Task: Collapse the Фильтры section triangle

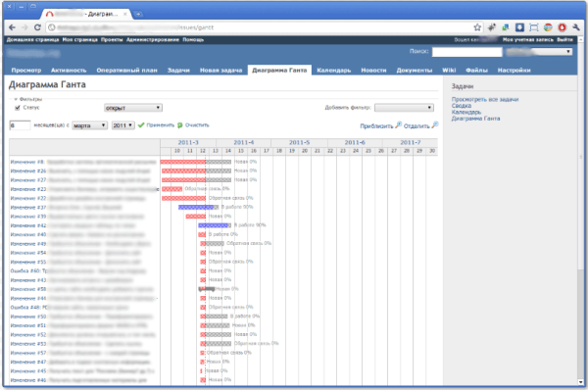Action: coord(16,99)
